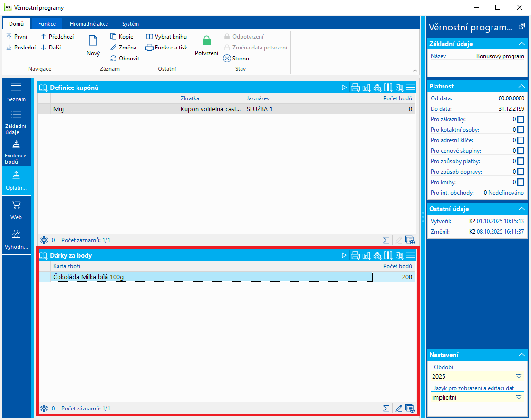
Task: Open Jazyk pro zobrazení dropdown
Action: tap(519, 397)
